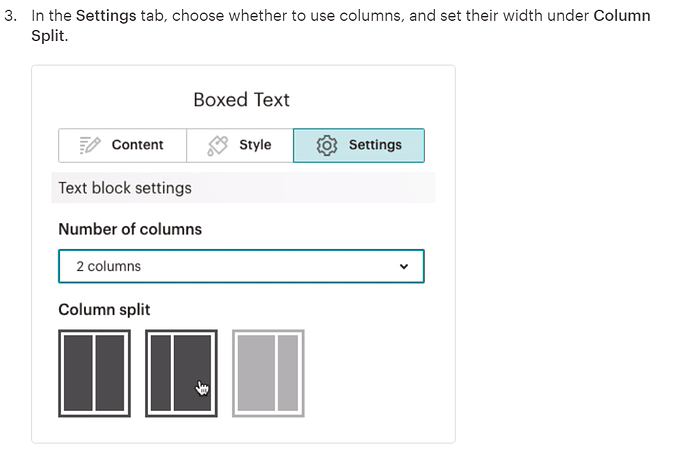Choose the narrow-left wide-right column split
Screen dimensions: 690x464
181,373
